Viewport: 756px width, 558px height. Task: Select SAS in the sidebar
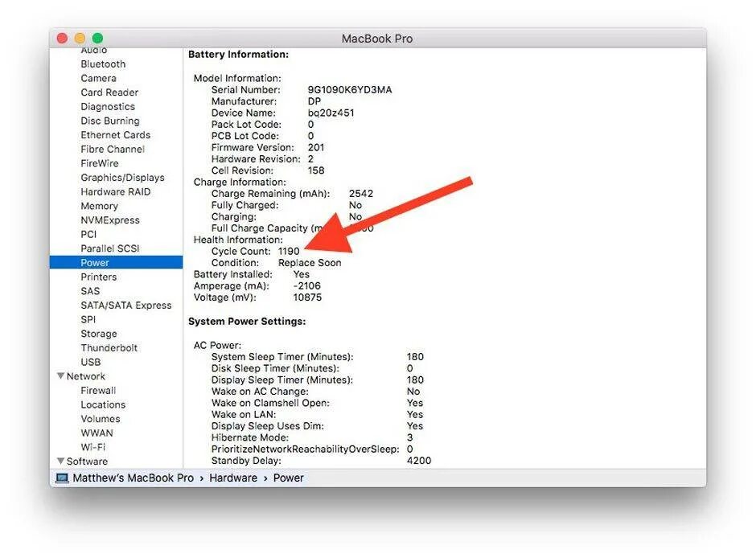point(90,291)
